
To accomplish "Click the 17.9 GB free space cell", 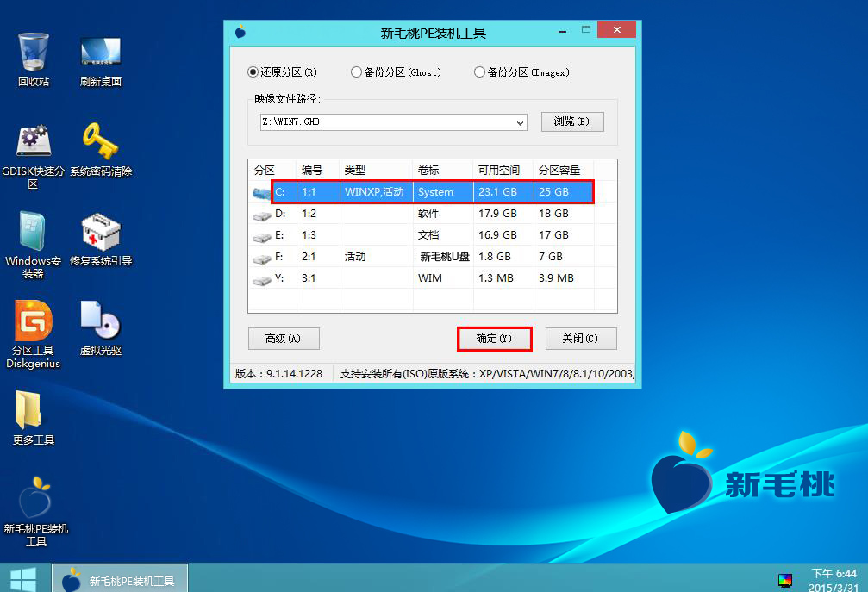I will tap(497, 214).
